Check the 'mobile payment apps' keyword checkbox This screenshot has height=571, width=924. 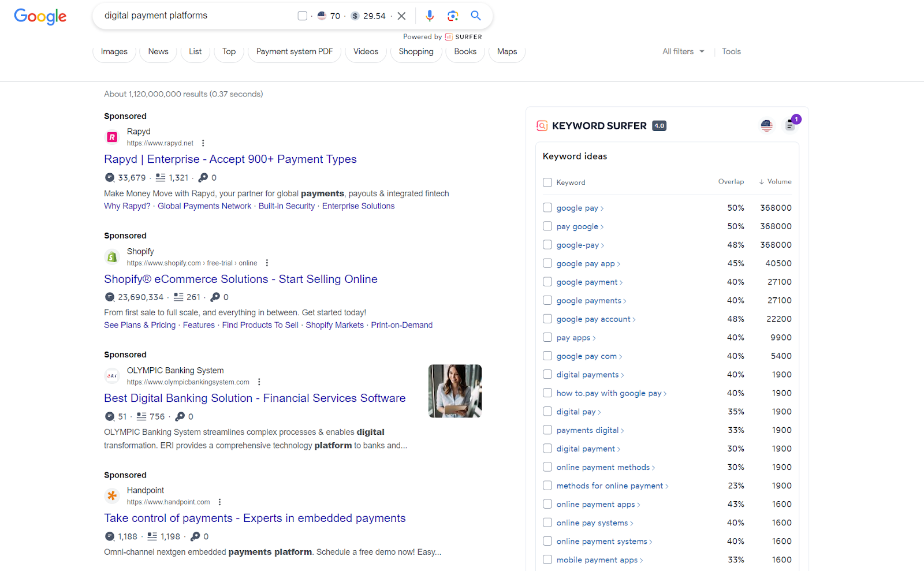coord(547,559)
